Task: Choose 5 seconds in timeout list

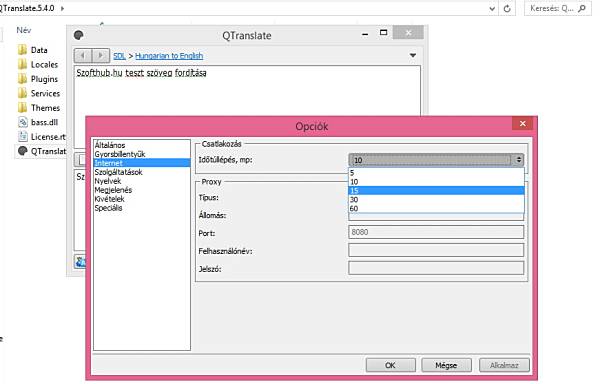Action: pyautogui.click(x=436, y=173)
